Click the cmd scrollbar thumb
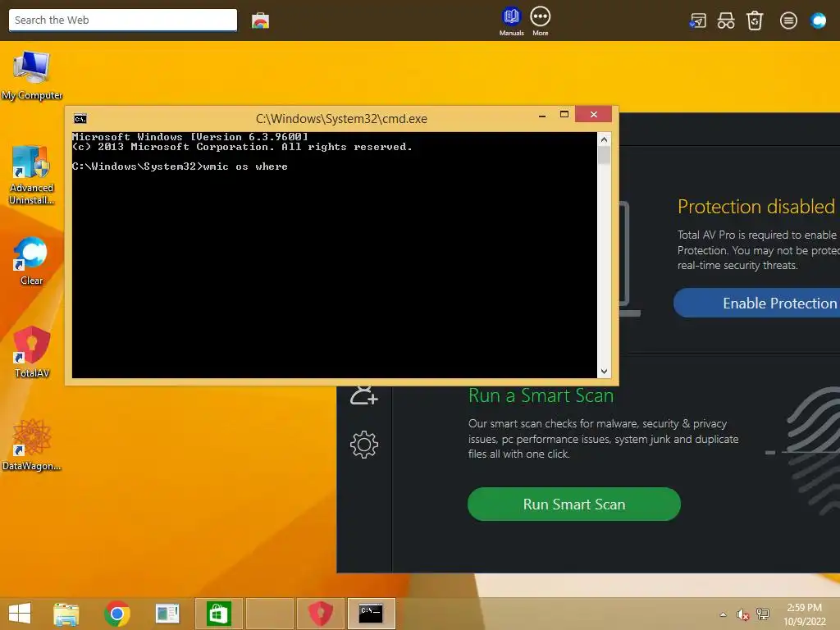The image size is (840, 630). [x=605, y=155]
